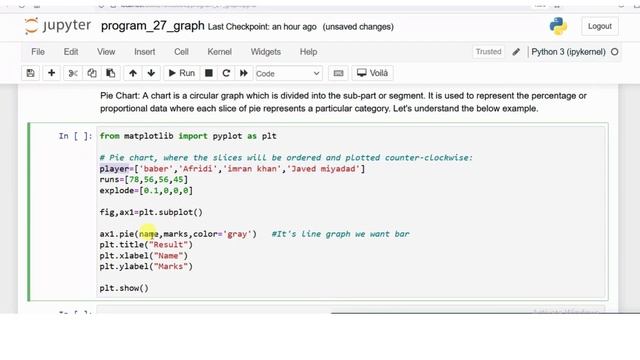Click the pie chart comment line in code
The image size is (640, 360).
[286, 158]
